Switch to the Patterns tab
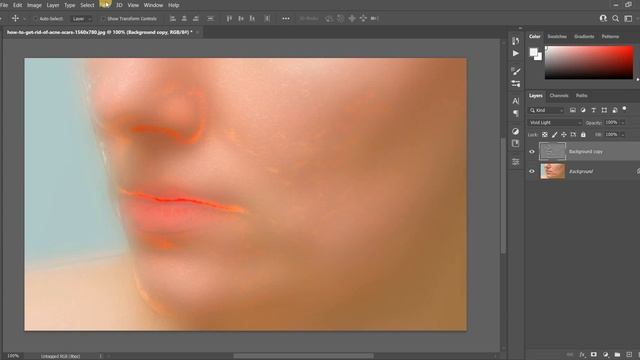Viewport: 640px width, 360px height. click(x=610, y=36)
